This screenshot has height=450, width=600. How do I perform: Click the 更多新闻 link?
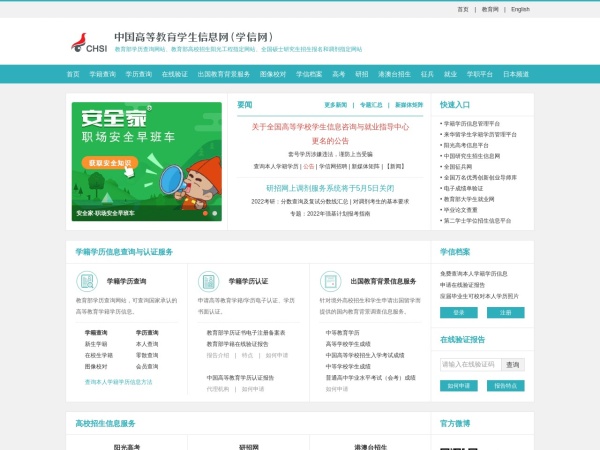tap(335, 104)
